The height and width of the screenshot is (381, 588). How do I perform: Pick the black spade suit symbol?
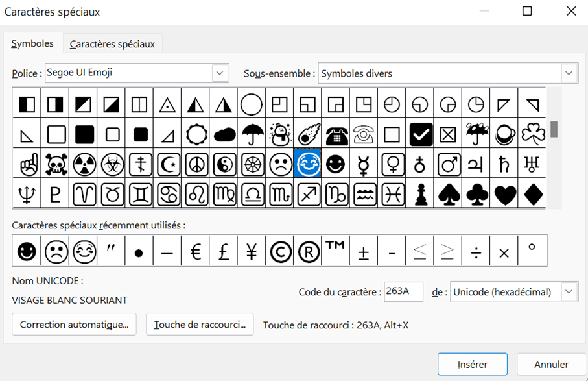click(448, 194)
